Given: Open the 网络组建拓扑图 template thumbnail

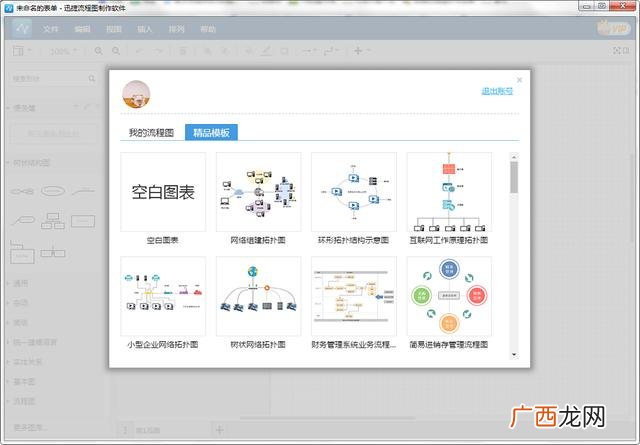Looking at the screenshot, I should pos(258,192).
